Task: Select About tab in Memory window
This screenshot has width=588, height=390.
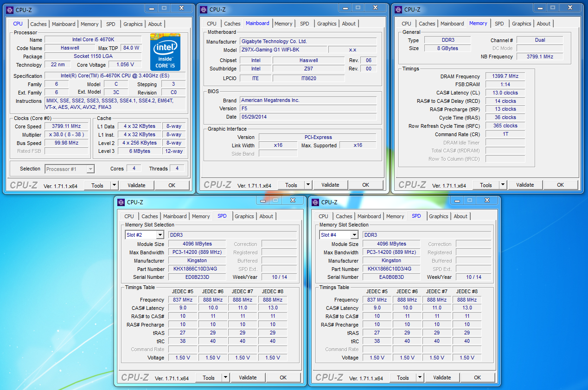Action: click(543, 24)
